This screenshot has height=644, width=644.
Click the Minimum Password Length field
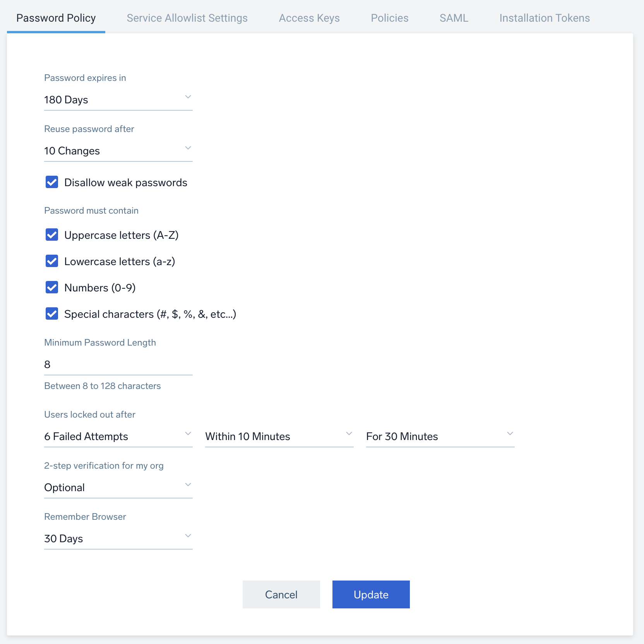[118, 365]
